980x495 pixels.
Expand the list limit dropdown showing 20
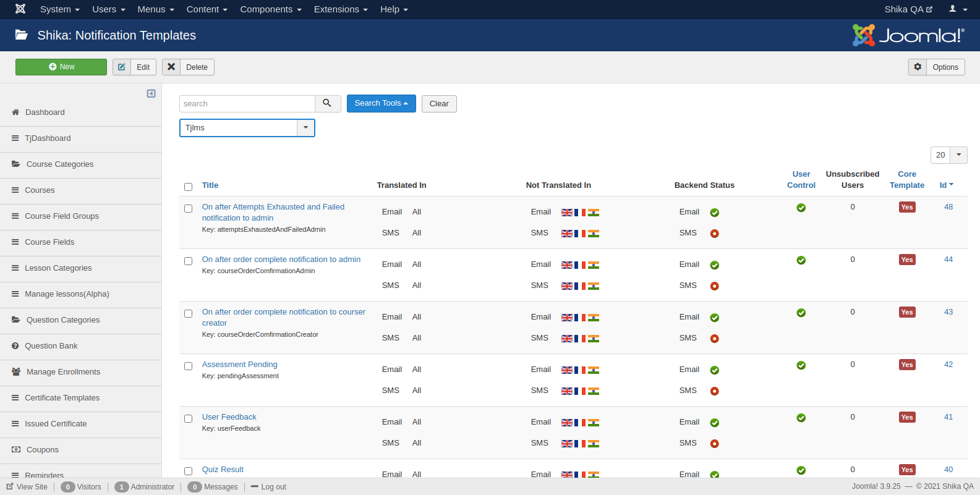coord(948,155)
